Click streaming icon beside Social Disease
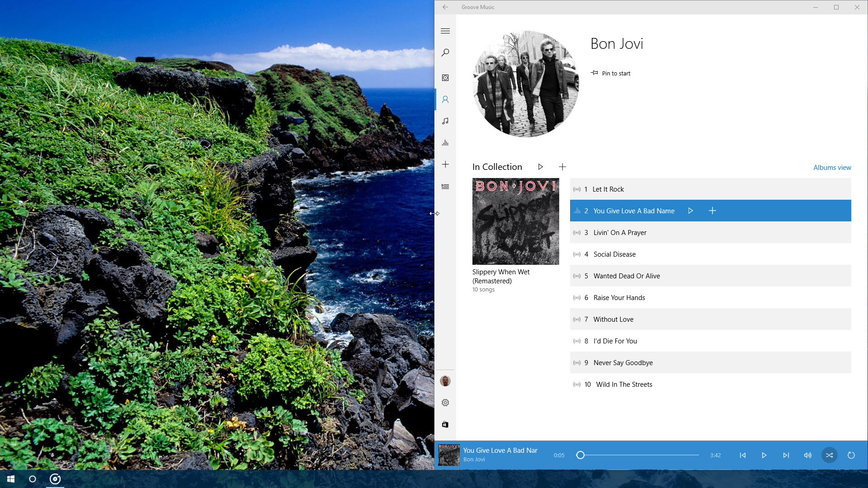 pos(577,254)
